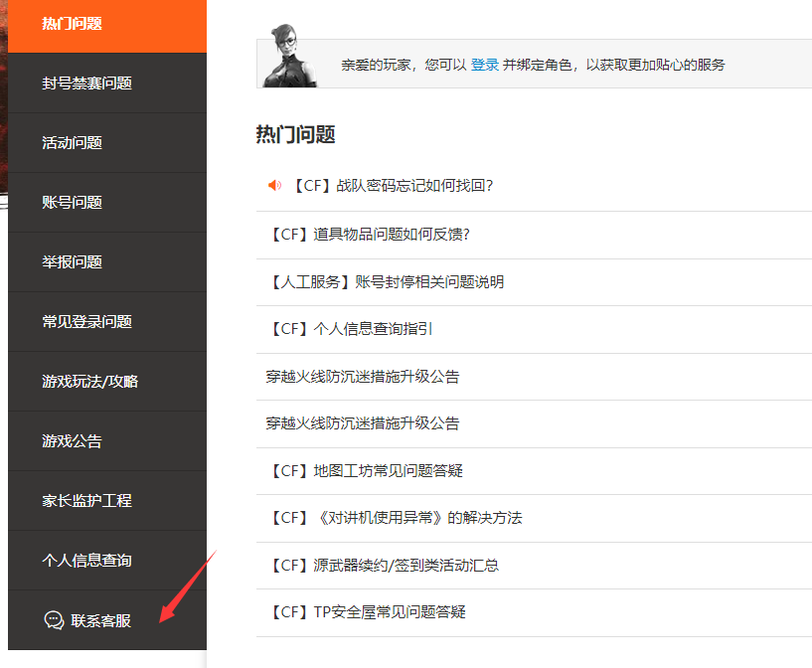Image resolution: width=812 pixels, height=668 pixels.
Task: Open 【CF】TP安全屋常见问题答疑 article
Action: click(367, 612)
